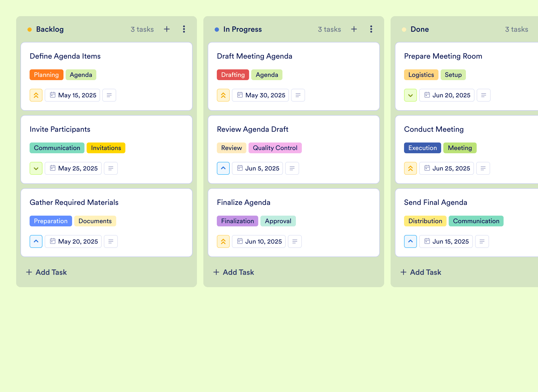The image size is (538, 392).
Task: Open the May 15, 2025 due date picker
Action: click(73, 95)
